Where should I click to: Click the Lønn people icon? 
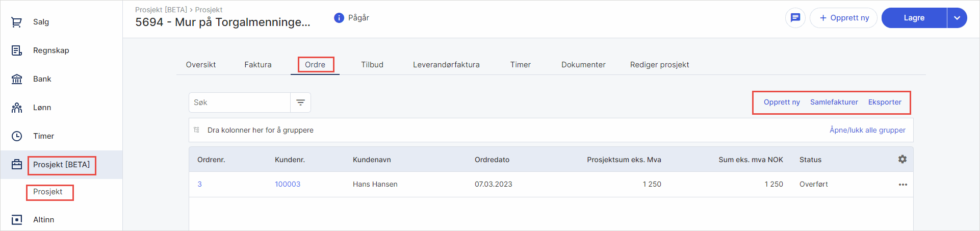(x=17, y=108)
